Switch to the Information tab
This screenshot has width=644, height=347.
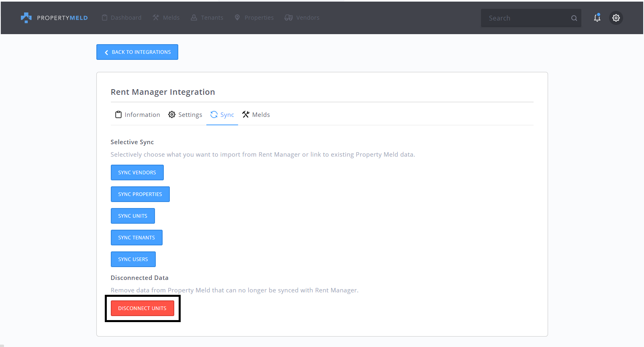click(138, 115)
